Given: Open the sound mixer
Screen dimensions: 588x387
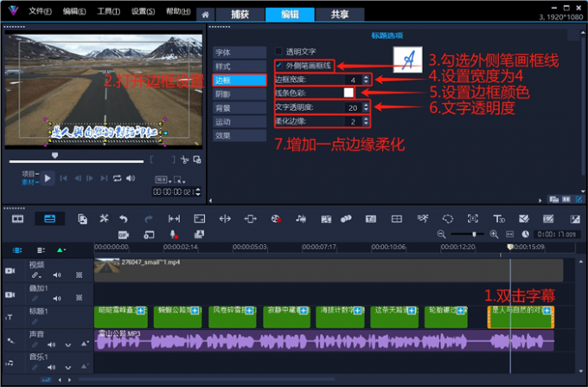Looking at the screenshot, I should pyautogui.click(x=301, y=219).
